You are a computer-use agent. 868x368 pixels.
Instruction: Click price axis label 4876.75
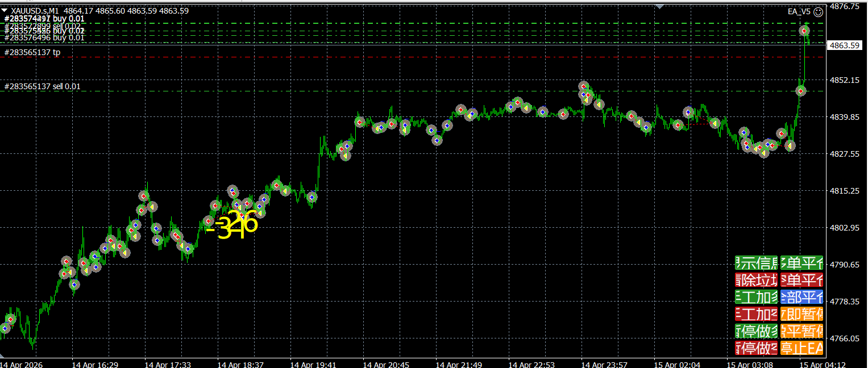pos(845,6)
